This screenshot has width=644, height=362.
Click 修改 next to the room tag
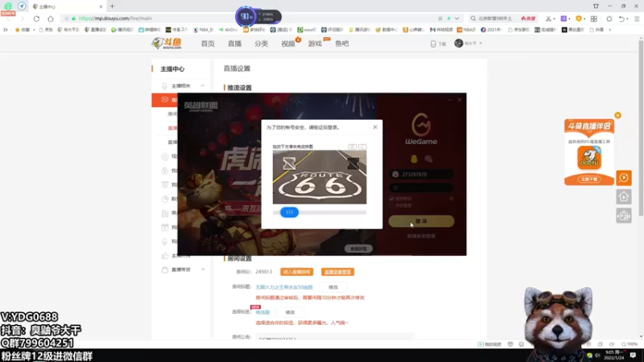(x=290, y=312)
